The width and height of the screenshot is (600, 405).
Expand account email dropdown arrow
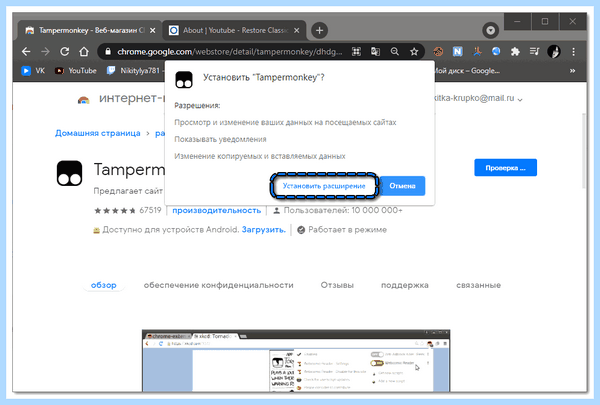[520, 99]
